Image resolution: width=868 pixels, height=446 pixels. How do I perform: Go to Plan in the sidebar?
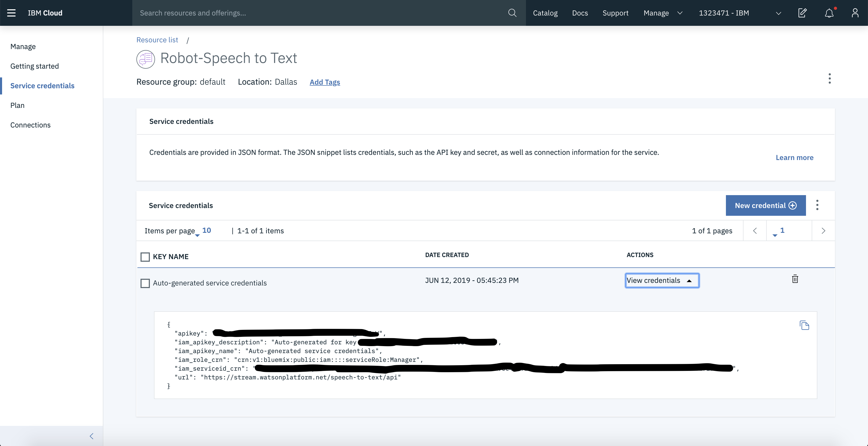coord(18,105)
